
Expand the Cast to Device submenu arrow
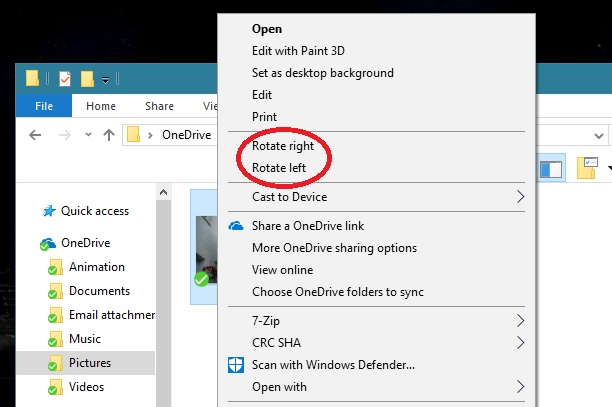coord(520,197)
